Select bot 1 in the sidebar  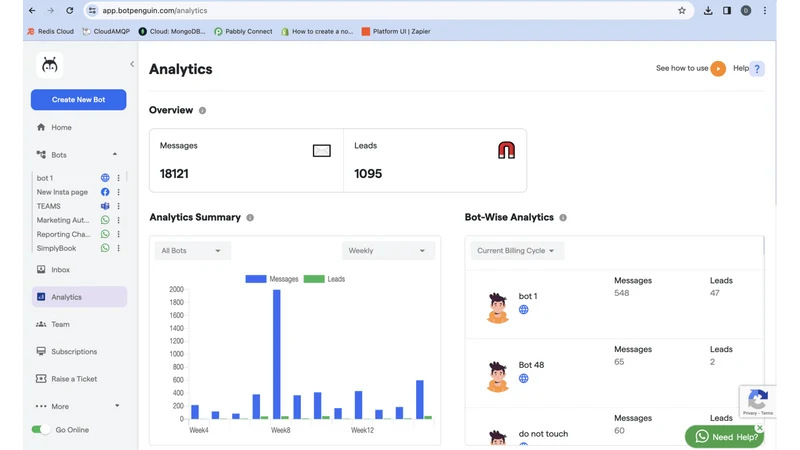pyautogui.click(x=45, y=178)
